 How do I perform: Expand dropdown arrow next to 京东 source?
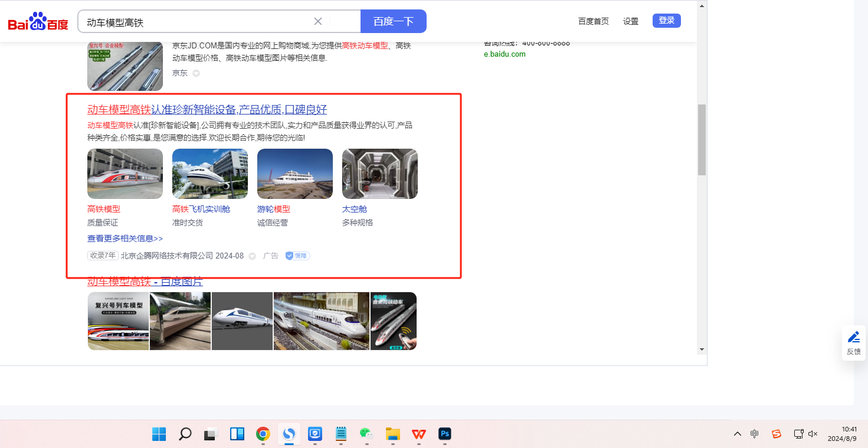tap(196, 73)
